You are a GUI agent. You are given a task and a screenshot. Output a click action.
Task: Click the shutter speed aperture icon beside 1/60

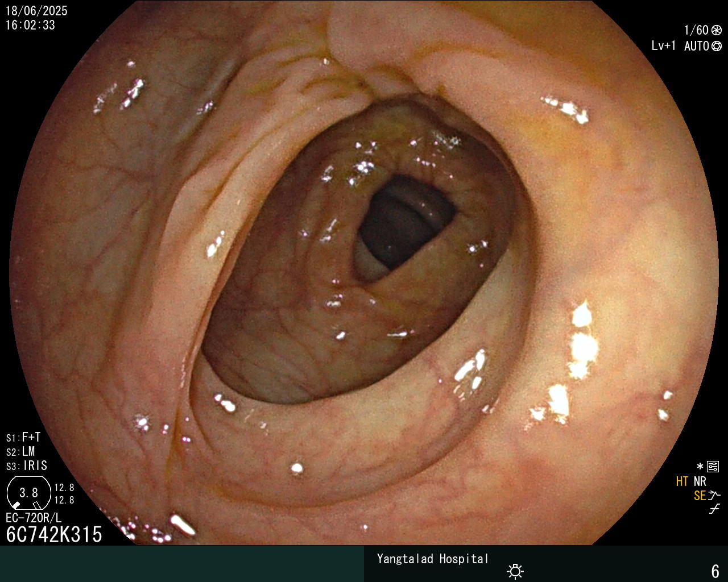pos(717,30)
